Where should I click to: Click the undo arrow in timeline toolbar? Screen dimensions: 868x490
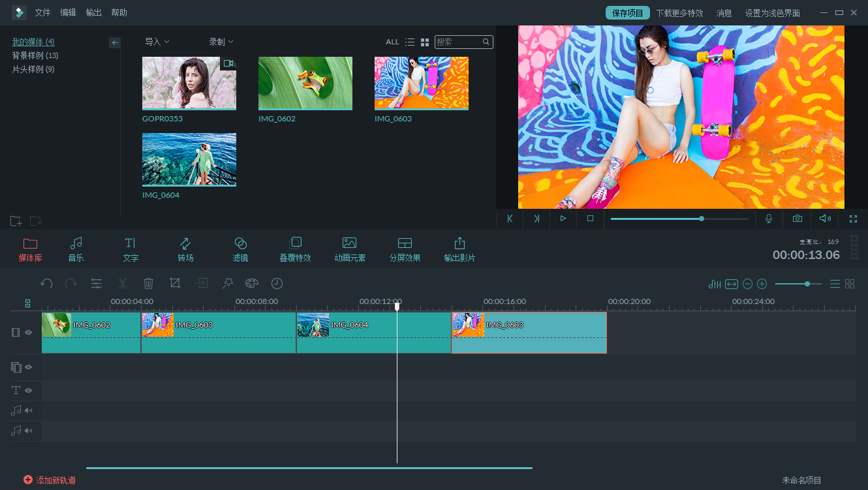(46, 284)
